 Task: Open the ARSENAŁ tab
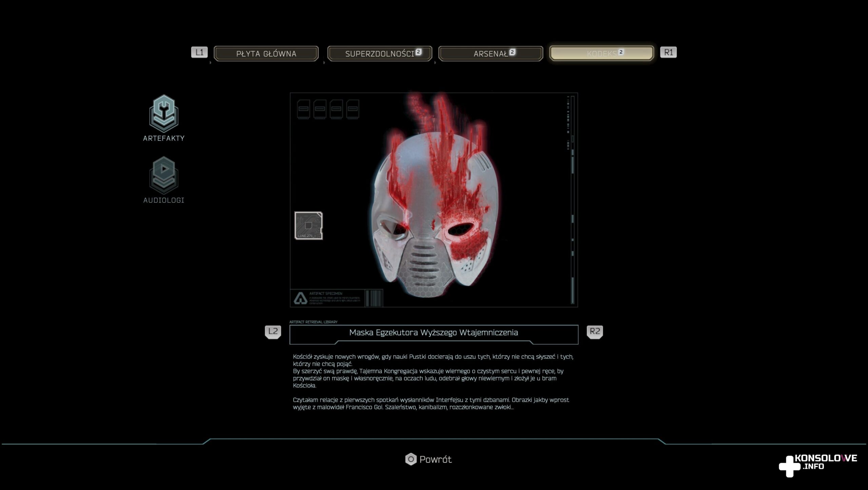pos(491,54)
